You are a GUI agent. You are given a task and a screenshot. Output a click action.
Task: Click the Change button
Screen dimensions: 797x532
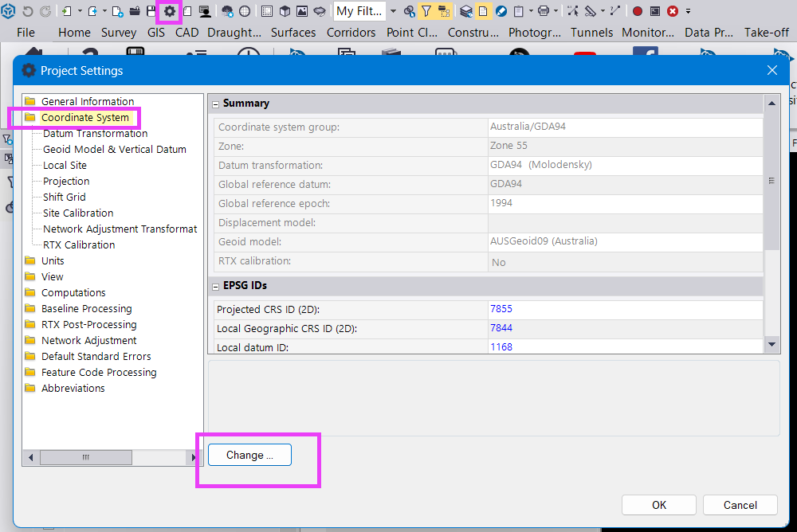tap(249, 454)
